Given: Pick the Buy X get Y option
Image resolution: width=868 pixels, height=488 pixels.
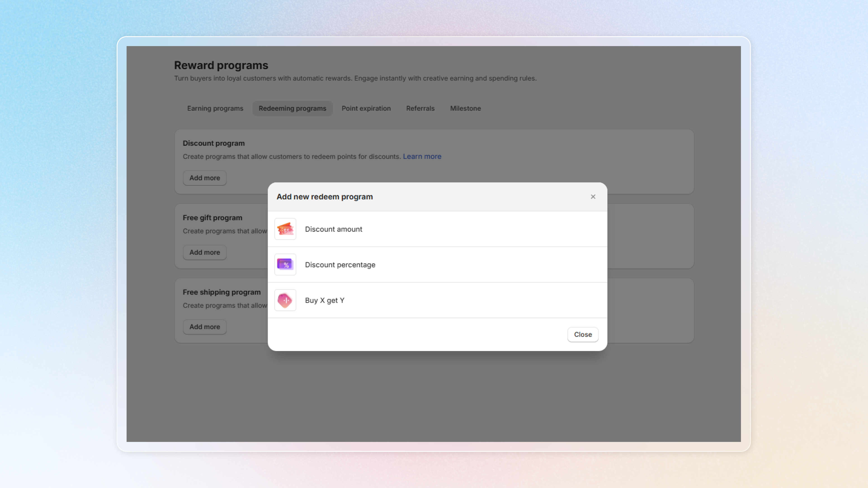Looking at the screenshot, I should 325,300.
